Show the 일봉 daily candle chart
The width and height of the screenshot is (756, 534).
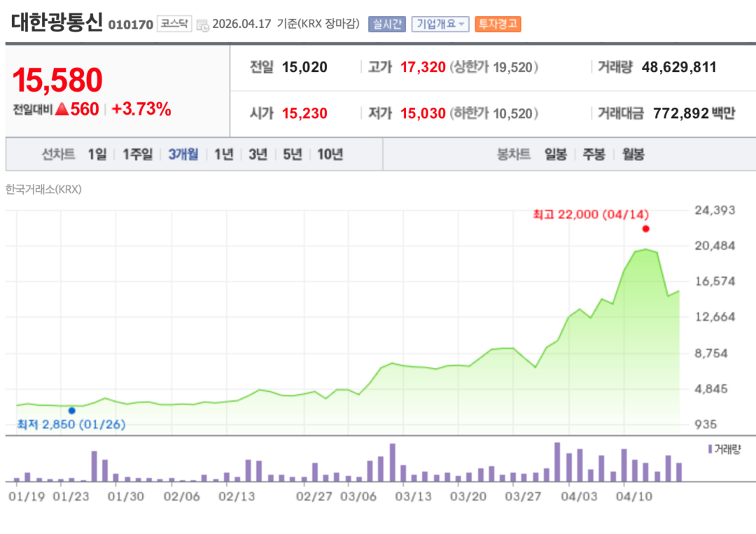tap(556, 155)
